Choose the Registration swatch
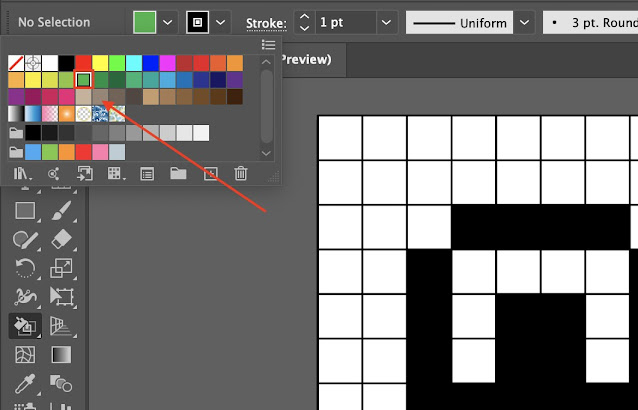Viewport: 638px width, 410px height. click(33, 63)
